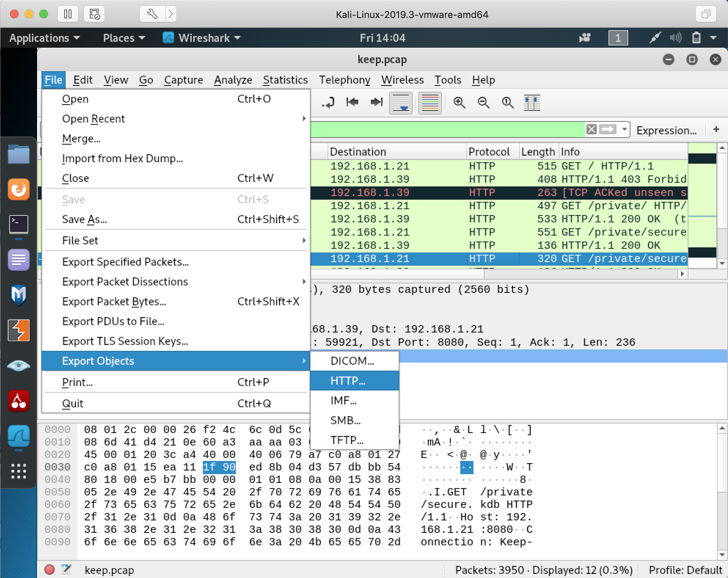Open the Places menu
Screen dimensions: 728x578
124,38
